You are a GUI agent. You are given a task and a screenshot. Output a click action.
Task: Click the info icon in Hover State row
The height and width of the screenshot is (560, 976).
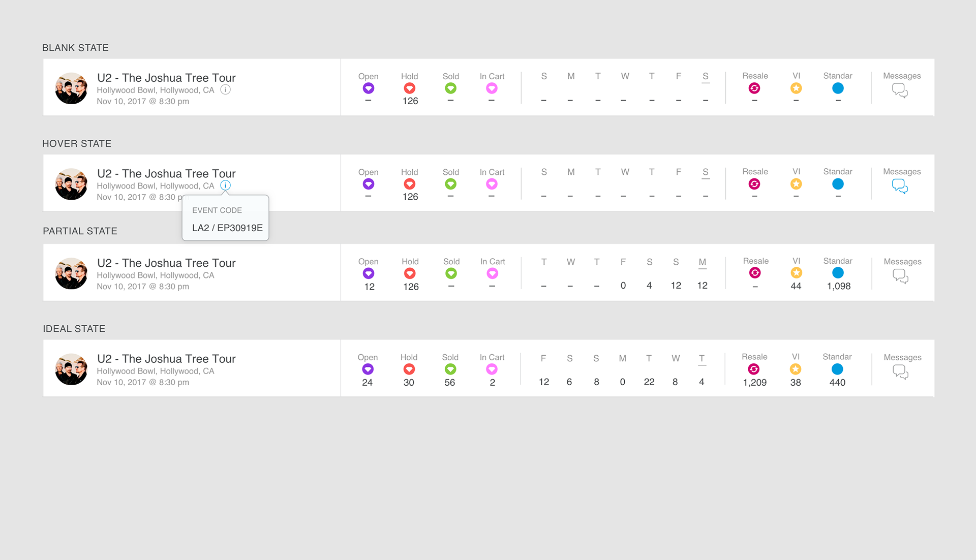click(x=225, y=185)
